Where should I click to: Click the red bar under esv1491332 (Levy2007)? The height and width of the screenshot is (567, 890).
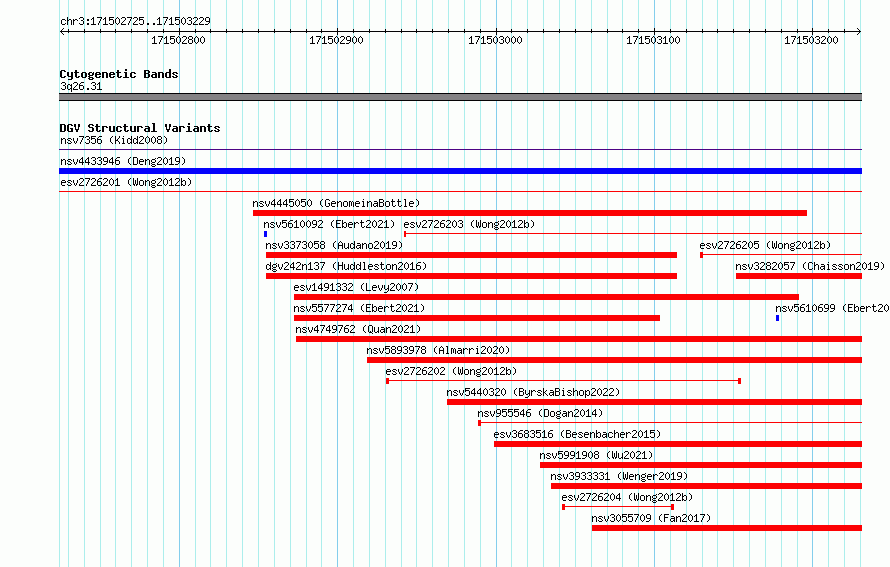point(546,297)
